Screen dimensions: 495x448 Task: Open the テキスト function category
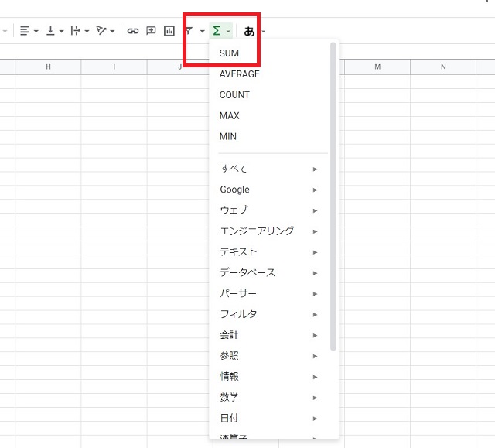(x=270, y=252)
